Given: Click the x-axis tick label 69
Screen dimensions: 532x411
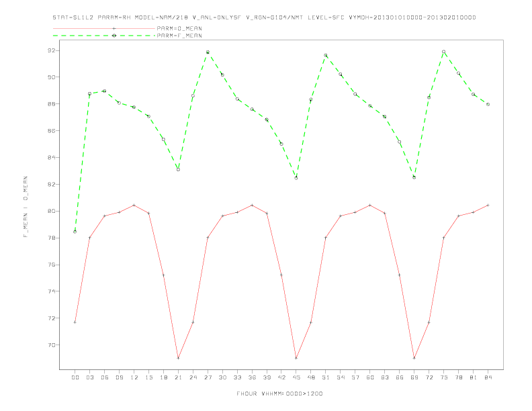Looking at the screenshot, I should tap(414, 377).
